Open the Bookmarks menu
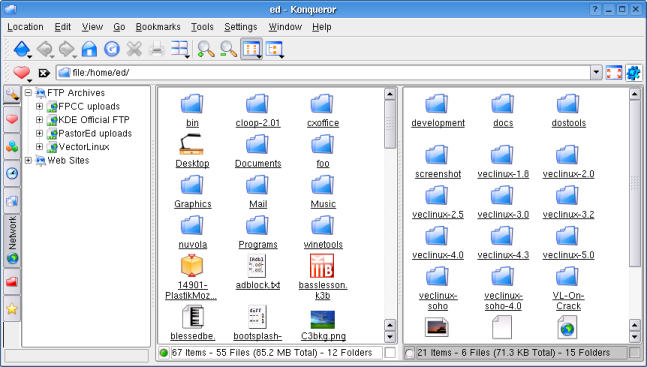This screenshot has width=647, height=367. click(x=158, y=27)
